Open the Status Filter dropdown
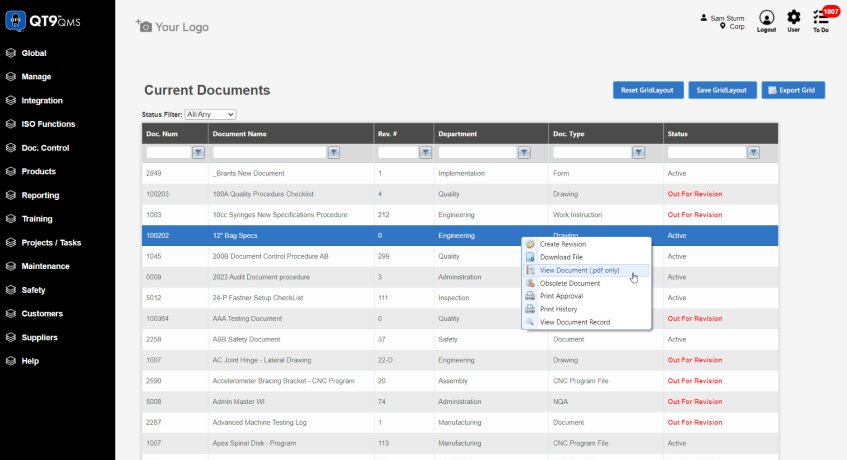Viewport: 847px width, 460px height. 210,115
